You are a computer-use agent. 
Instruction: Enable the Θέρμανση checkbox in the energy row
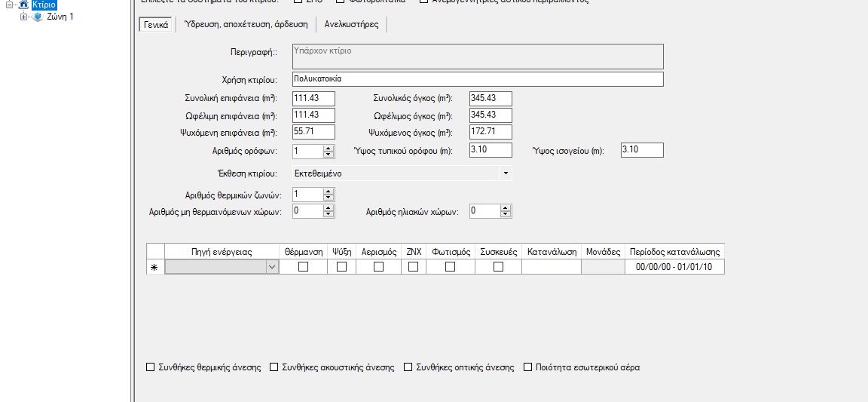[x=304, y=267]
